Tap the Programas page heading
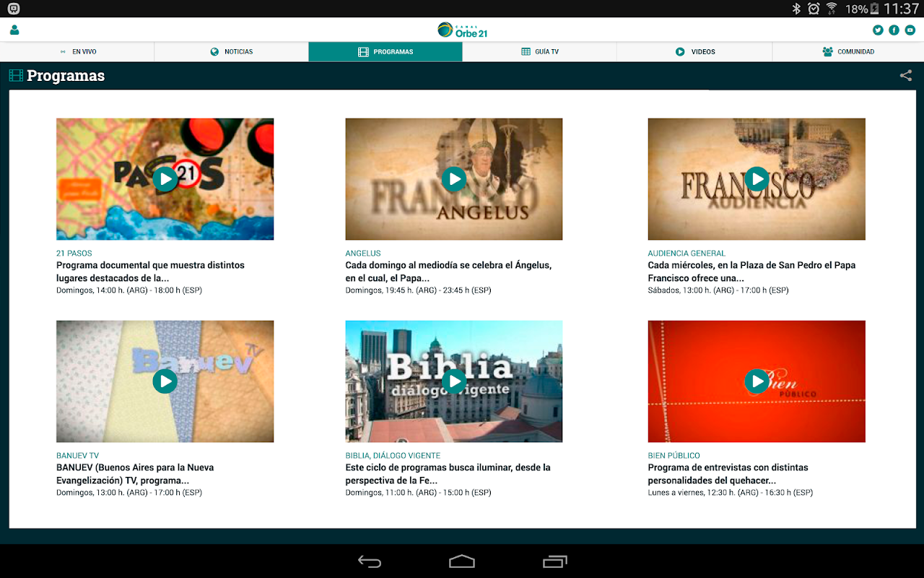 pyautogui.click(x=66, y=76)
